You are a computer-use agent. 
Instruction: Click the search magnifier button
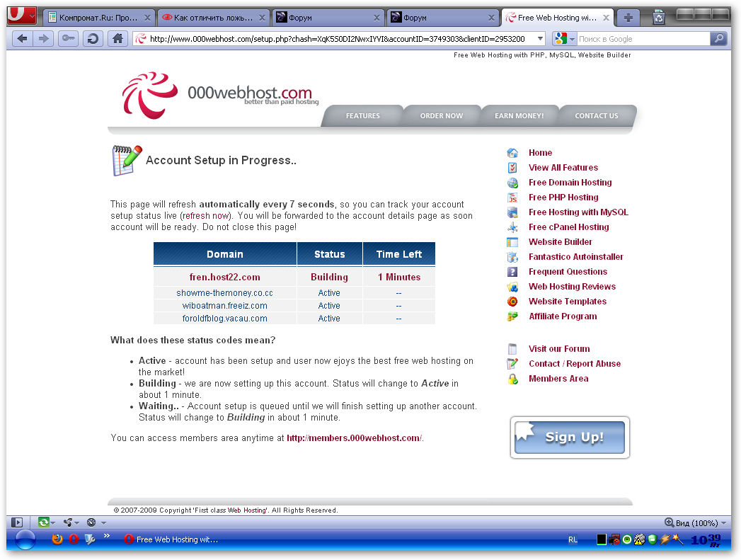point(718,39)
